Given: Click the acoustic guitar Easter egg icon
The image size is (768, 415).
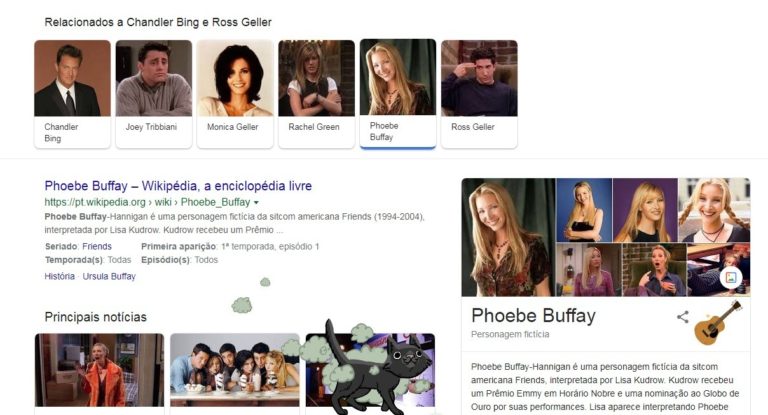Looking at the screenshot, I should click(x=718, y=323).
